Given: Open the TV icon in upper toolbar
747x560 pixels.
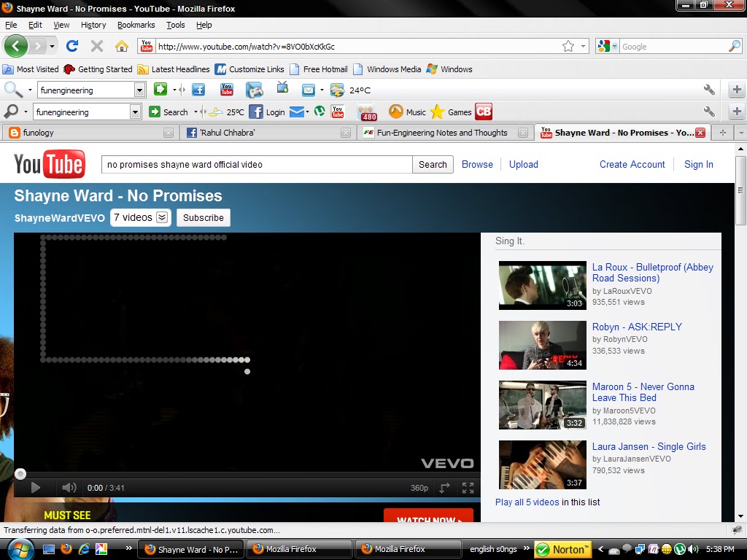Looking at the screenshot, I should pyautogui.click(x=282, y=87).
